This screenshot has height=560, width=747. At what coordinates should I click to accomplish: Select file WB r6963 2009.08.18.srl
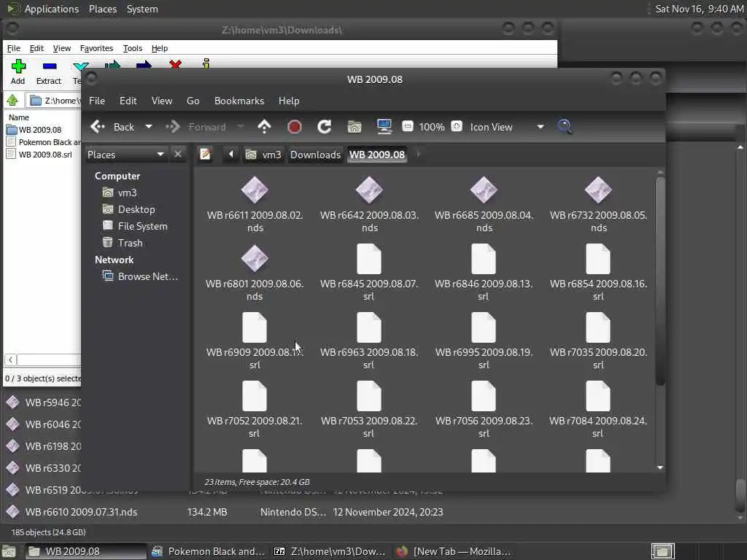(369, 341)
